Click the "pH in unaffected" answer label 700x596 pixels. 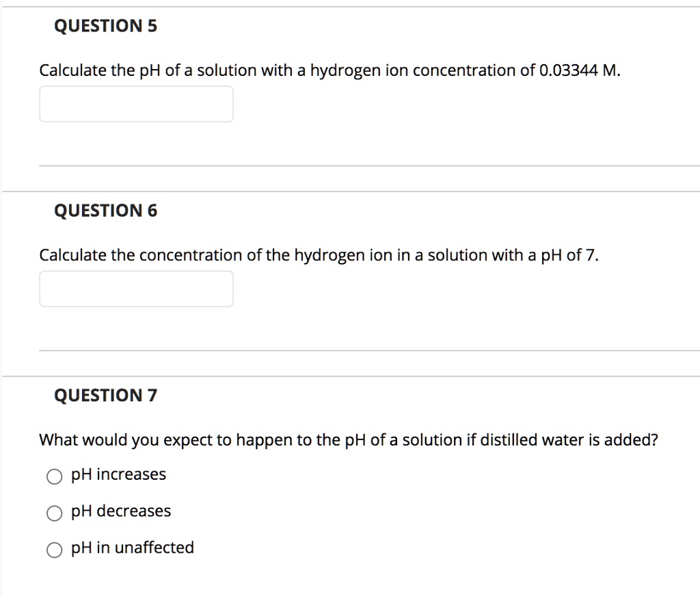click(x=132, y=547)
